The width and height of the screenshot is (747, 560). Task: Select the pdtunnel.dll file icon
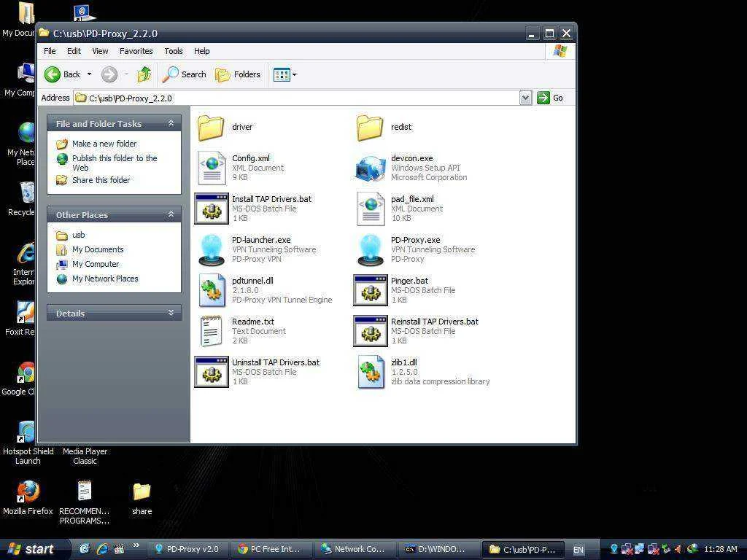click(212, 290)
